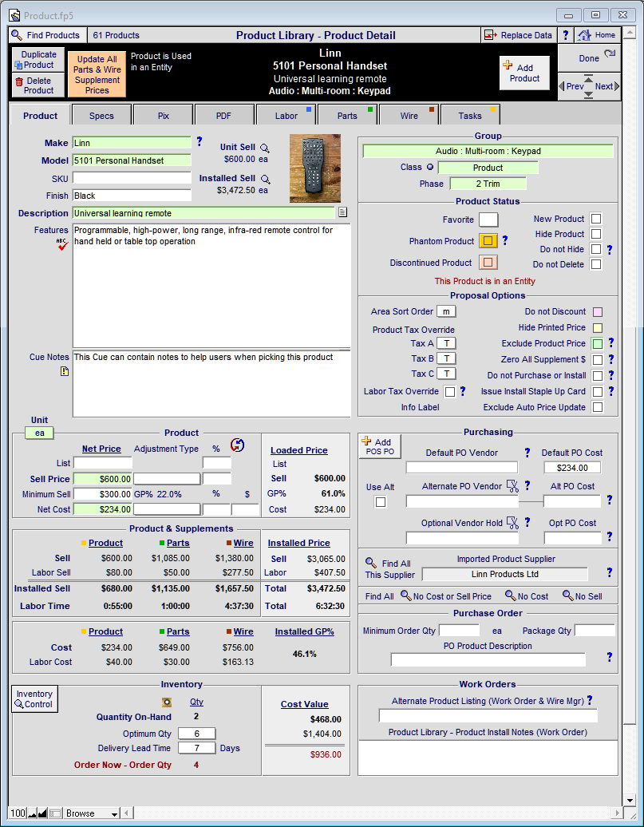644x827 pixels.
Task: Run spell check on Features
Action: tap(63, 243)
